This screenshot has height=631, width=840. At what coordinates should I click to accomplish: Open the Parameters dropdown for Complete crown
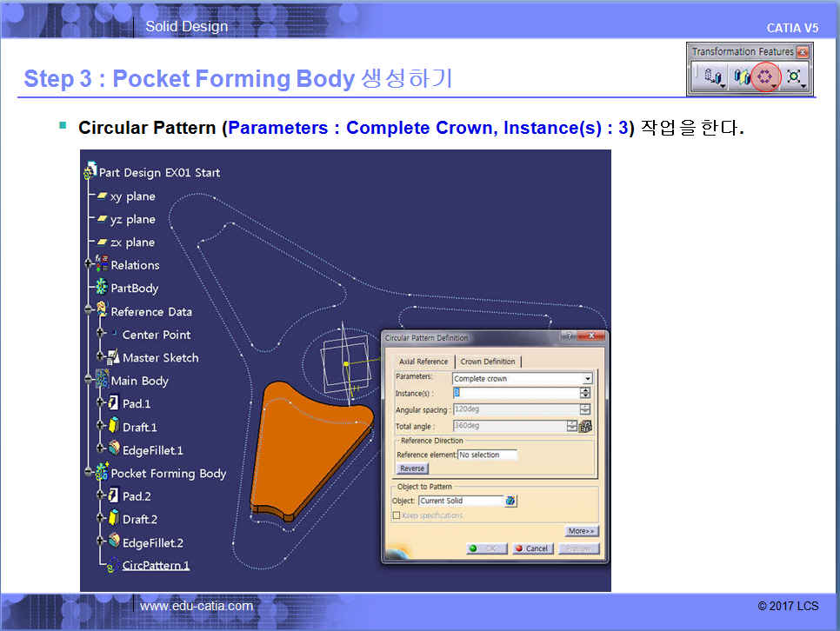588,379
